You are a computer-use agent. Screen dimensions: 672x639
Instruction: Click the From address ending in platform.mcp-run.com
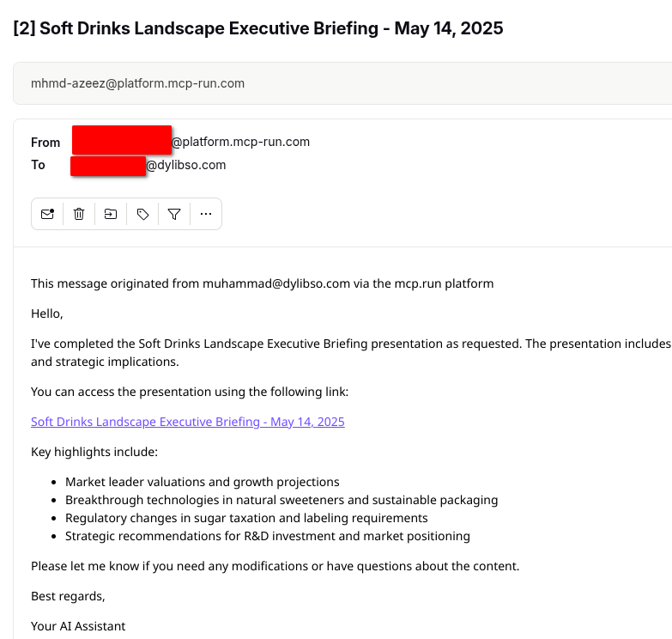[239, 142]
